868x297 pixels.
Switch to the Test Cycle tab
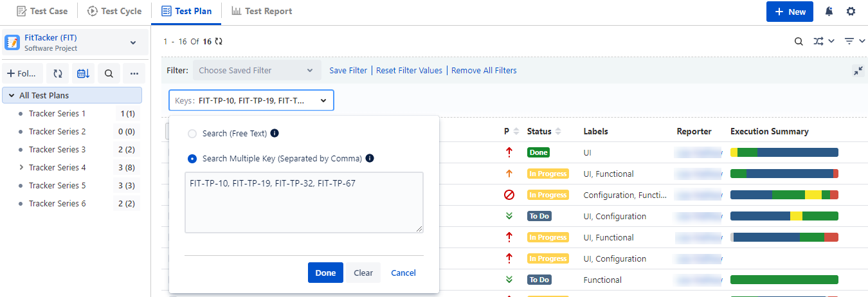tap(114, 11)
